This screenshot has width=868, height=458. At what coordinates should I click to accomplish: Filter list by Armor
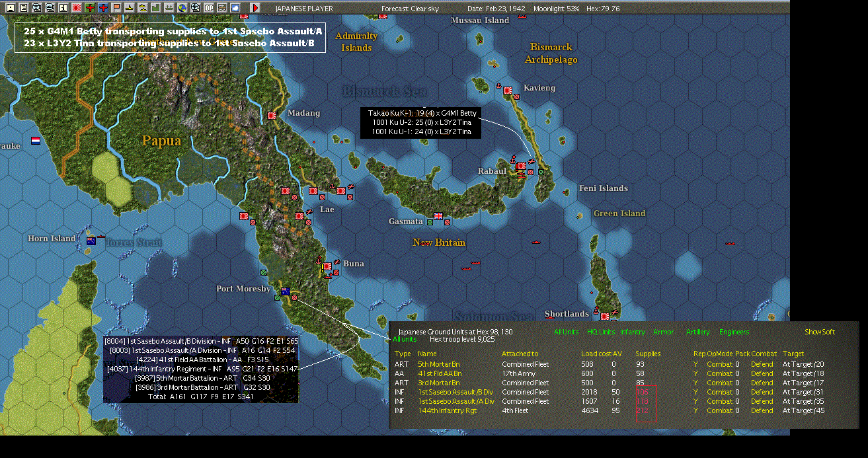coord(663,332)
